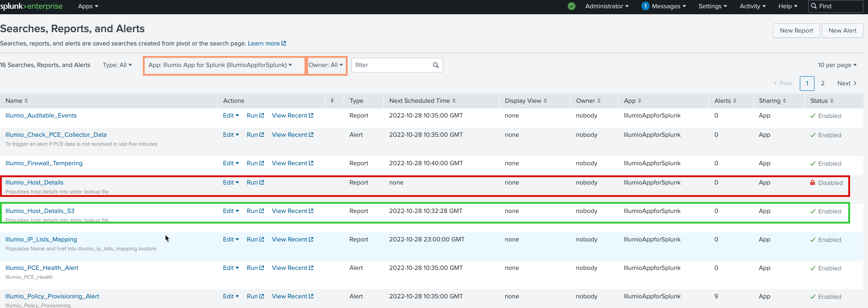Open the Owner: All dropdown
Image resolution: width=868 pixels, height=308 pixels.
(x=326, y=65)
